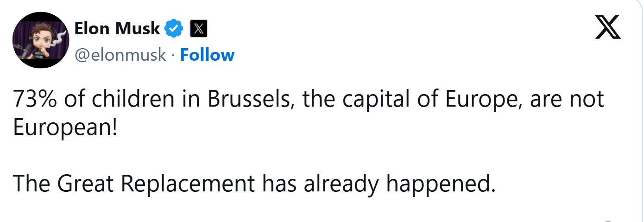Viewport: 644px width, 222px height.
Task: Click the words 'Great Replacement'
Action: 156,184
